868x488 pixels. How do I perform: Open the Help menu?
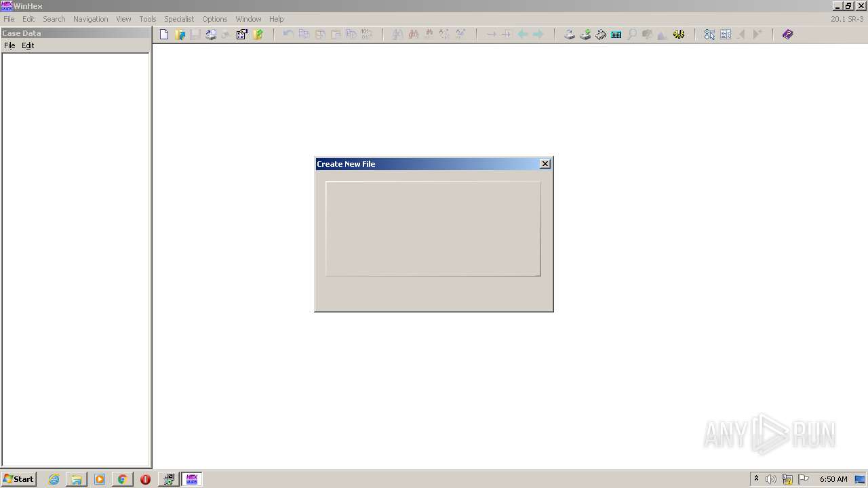[x=276, y=19]
